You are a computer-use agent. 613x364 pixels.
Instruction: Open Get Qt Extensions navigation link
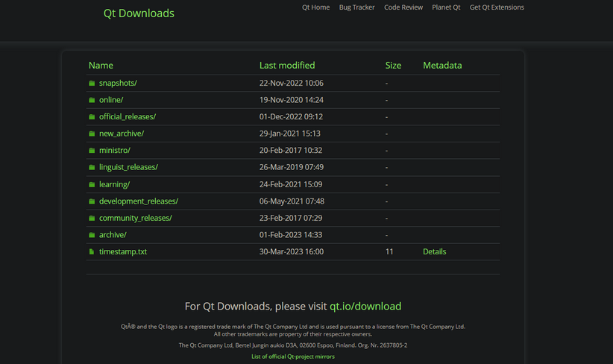tap(497, 7)
